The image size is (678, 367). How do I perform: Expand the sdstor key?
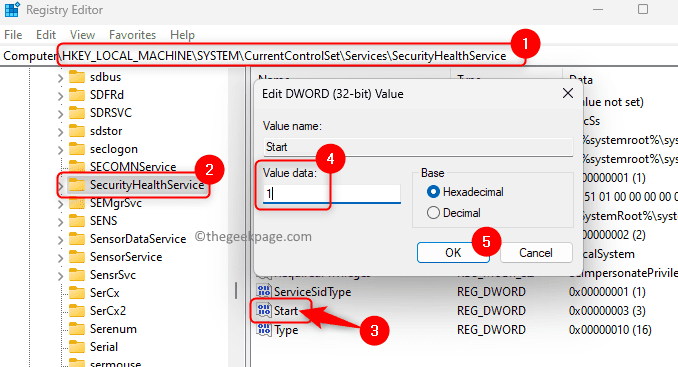pyautogui.click(x=61, y=132)
